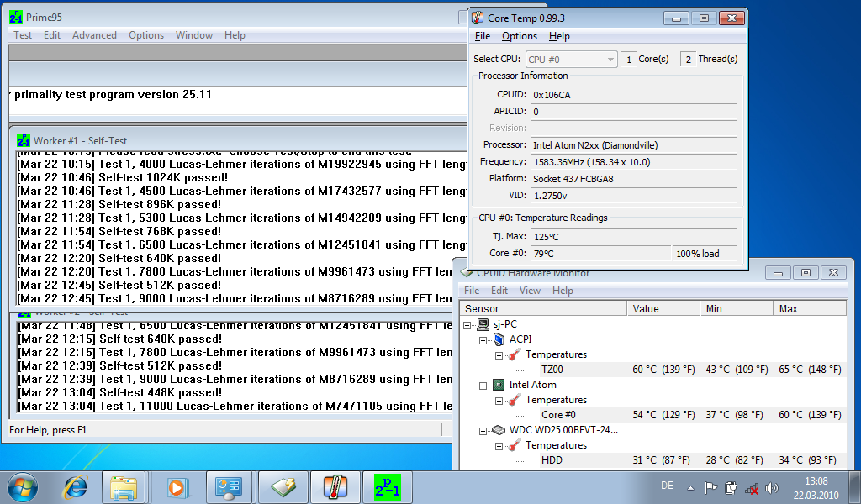The image size is (861, 504).
Task: Open the Test menu in Prime95
Action: tap(23, 35)
